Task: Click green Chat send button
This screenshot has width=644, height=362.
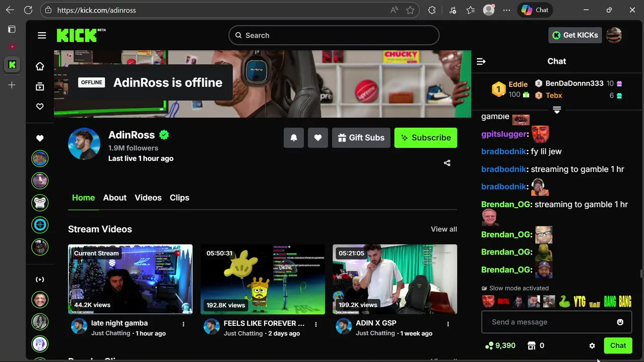Action: coord(618,345)
